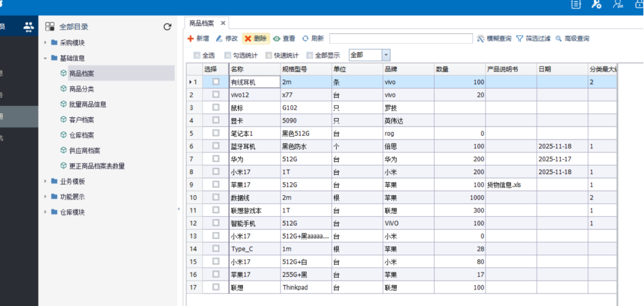Open the 全部 combo box dropdown arrow
This screenshot has height=306, width=644.
tap(386, 55)
